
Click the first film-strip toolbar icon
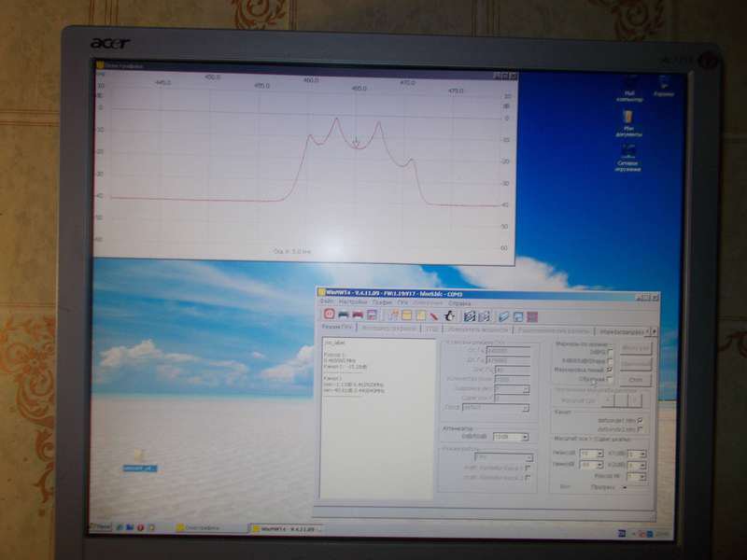click(x=470, y=316)
